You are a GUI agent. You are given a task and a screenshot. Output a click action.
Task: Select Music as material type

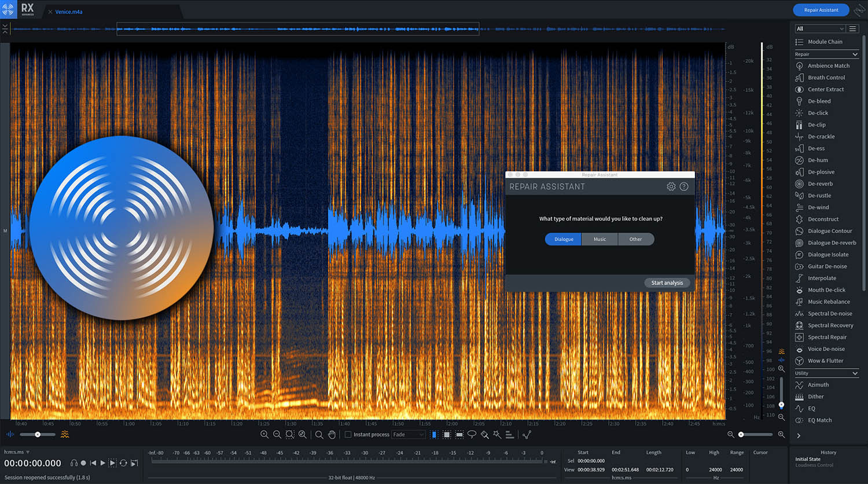coord(599,239)
